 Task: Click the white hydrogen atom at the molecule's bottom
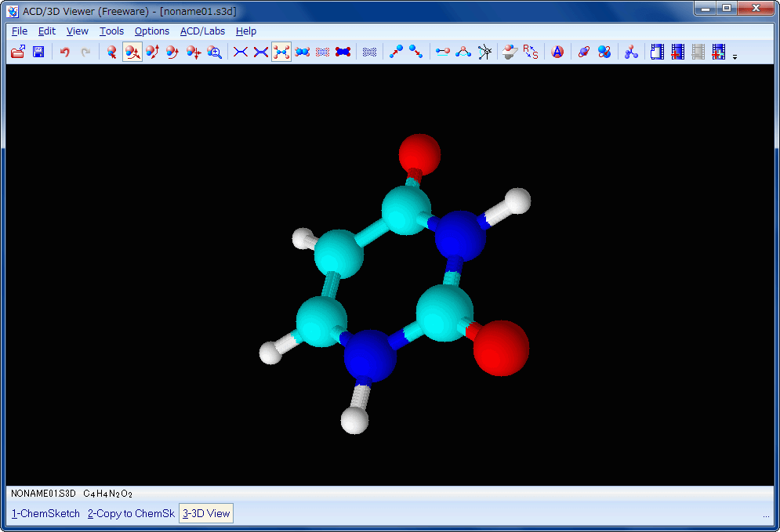354,420
